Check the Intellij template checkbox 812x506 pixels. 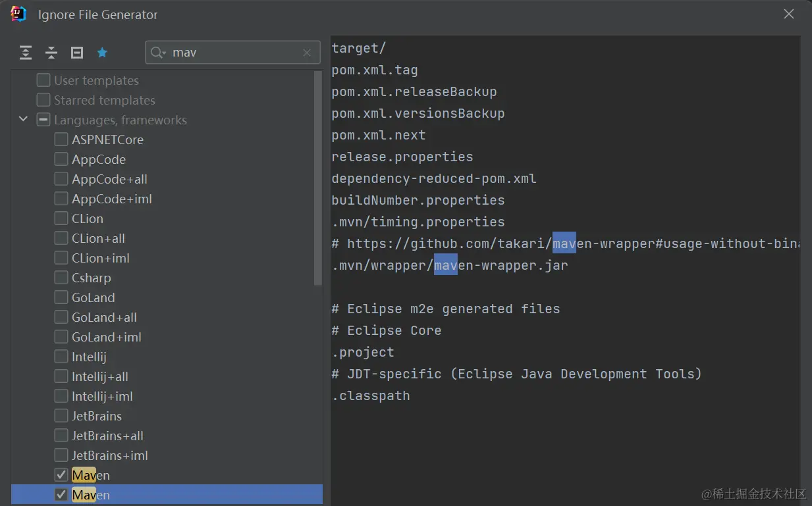pyautogui.click(x=61, y=357)
